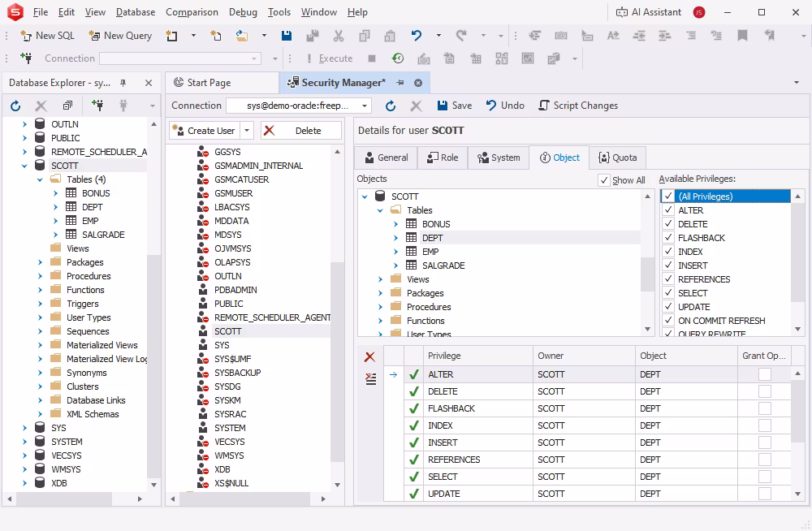Screen dimensions: 812x531
Task: Click the Save button in Security Manager
Action: tap(455, 106)
